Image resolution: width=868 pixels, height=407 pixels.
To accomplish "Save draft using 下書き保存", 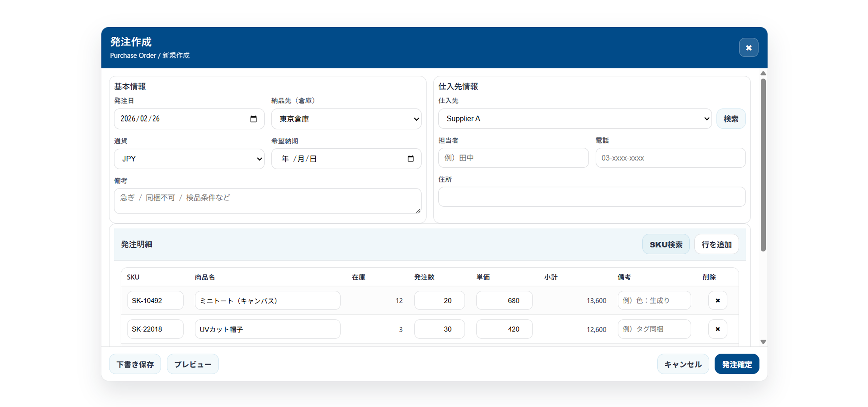I will pyautogui.click(x=135, y=364).
